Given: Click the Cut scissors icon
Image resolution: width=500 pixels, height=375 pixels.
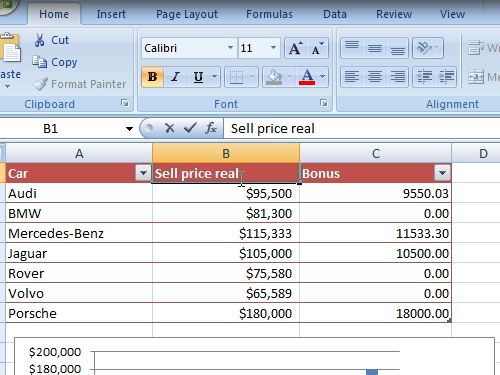Looking at the screenshot, I should click(x=39, y=40).
